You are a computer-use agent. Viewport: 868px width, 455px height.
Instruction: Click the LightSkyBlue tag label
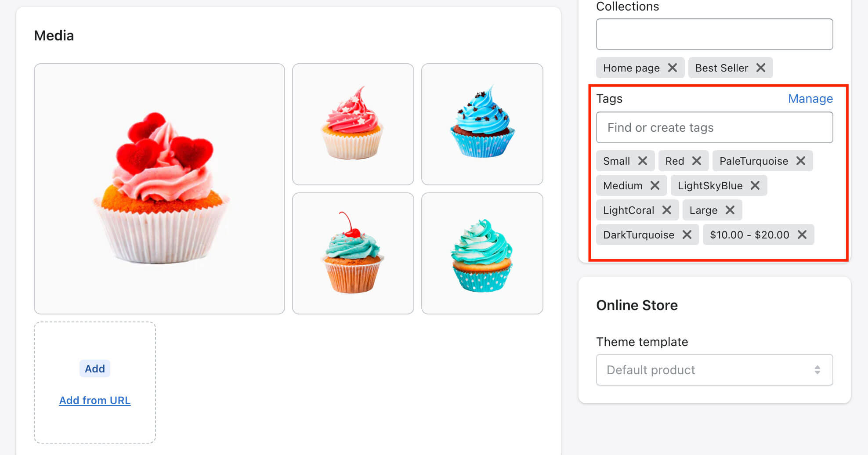pos(710,185)
